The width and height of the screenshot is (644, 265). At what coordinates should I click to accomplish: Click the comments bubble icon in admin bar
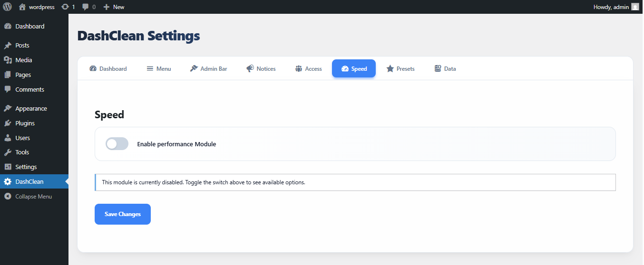tap(86, 7)
